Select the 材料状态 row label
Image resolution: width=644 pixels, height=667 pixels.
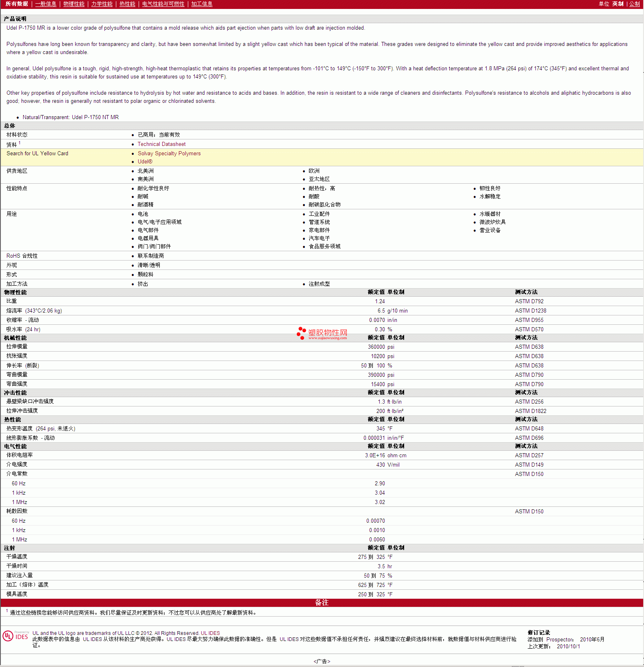coord(17,135)
